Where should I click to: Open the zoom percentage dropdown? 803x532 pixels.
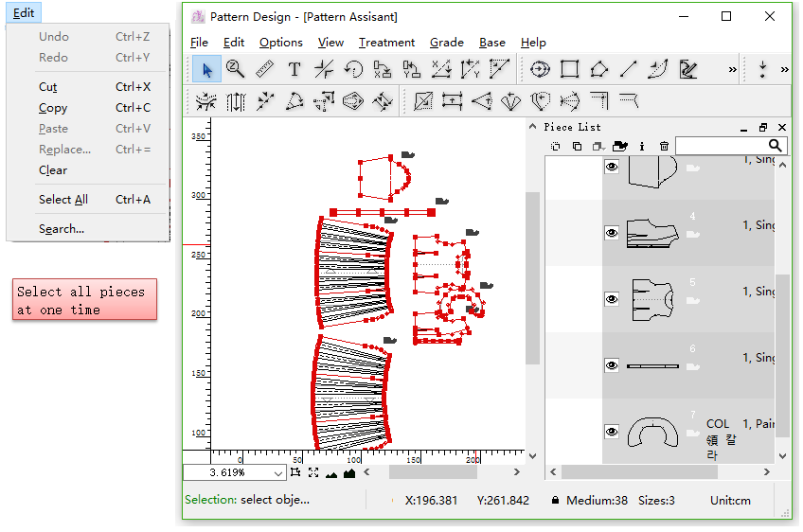click(x=278, y=472)
